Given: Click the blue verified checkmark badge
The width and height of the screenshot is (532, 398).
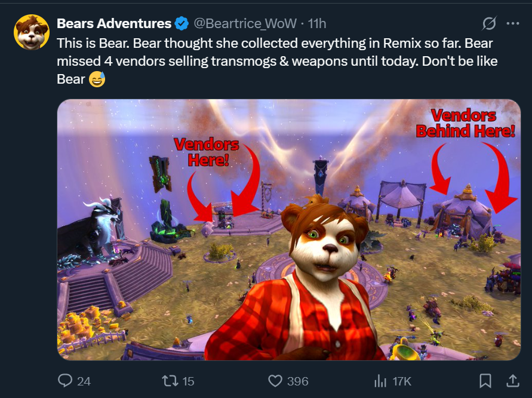Looking at the screenshot, I should pyautogui.click(x=182, y=23).
